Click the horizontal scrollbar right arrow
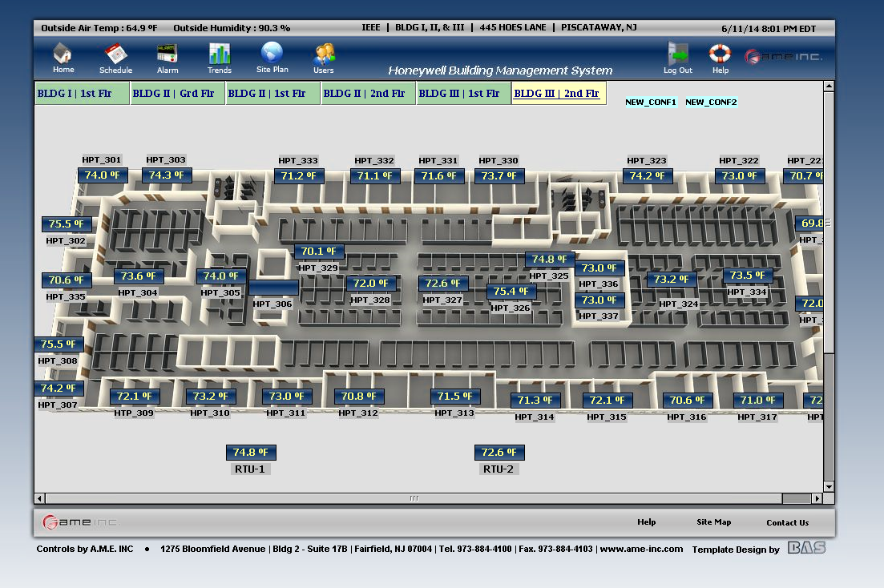884x588 pixels. click(x=817, y=498)
